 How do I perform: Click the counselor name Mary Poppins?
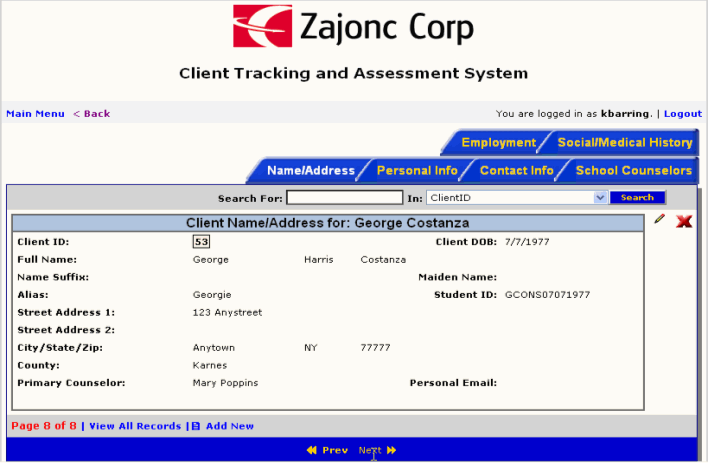[225, 383]
